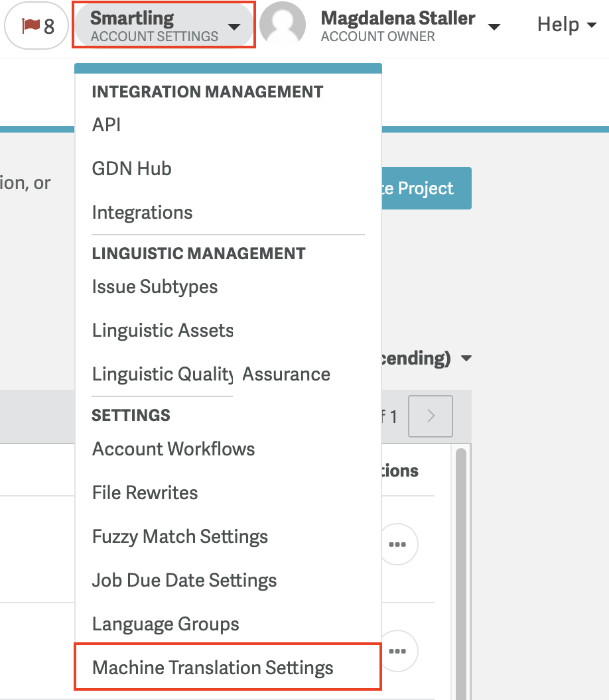Open the flagged issues counter showing 8
This screenshot has height=700, width=609.
click(x=36, y=25)
